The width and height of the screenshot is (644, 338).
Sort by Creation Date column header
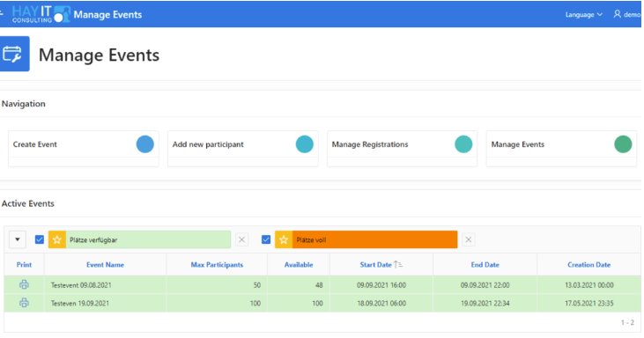tap(589, 265)
